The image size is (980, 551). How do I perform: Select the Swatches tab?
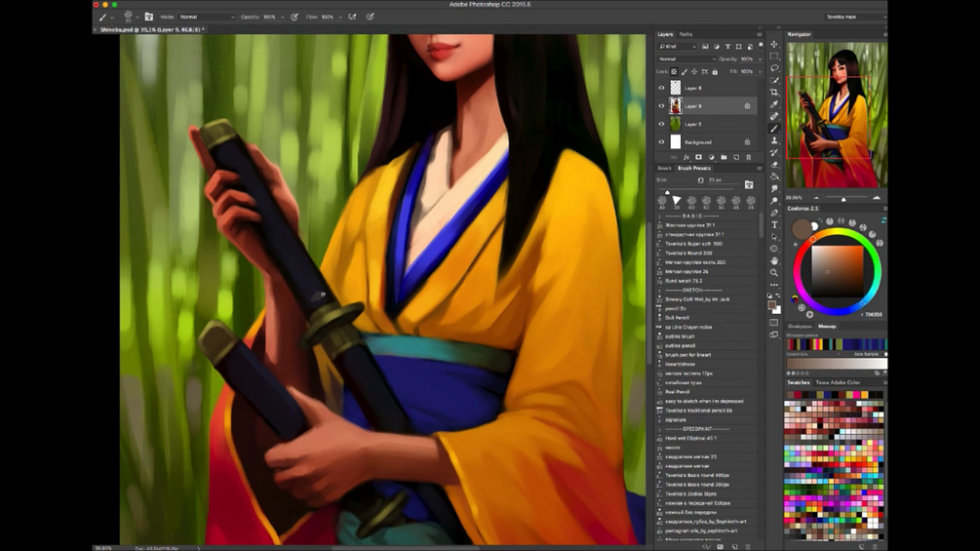[798, 382]
